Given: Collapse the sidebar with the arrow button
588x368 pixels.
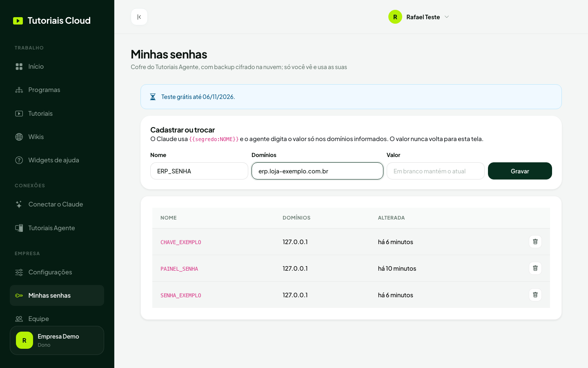Looking at the screenshot, I should point(139,17).
